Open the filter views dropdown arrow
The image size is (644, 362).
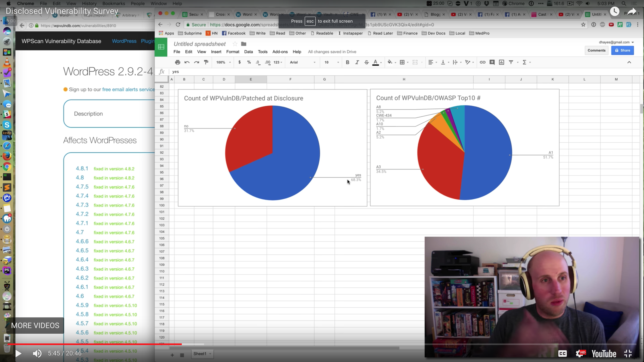click(517, 63)
